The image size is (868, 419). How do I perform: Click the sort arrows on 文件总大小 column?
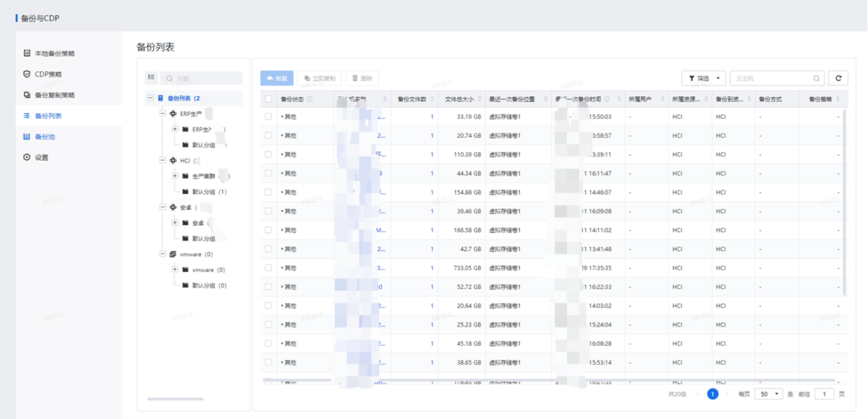tap(480, 100)
